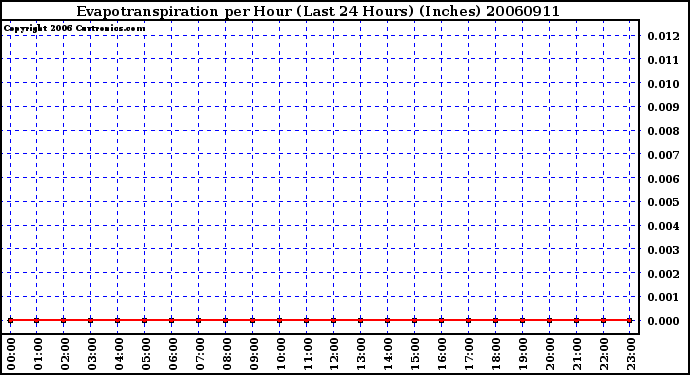The image size is (690, 375).
Task: Select the data point marker at 18:00
Action: (x=495, y=320)
